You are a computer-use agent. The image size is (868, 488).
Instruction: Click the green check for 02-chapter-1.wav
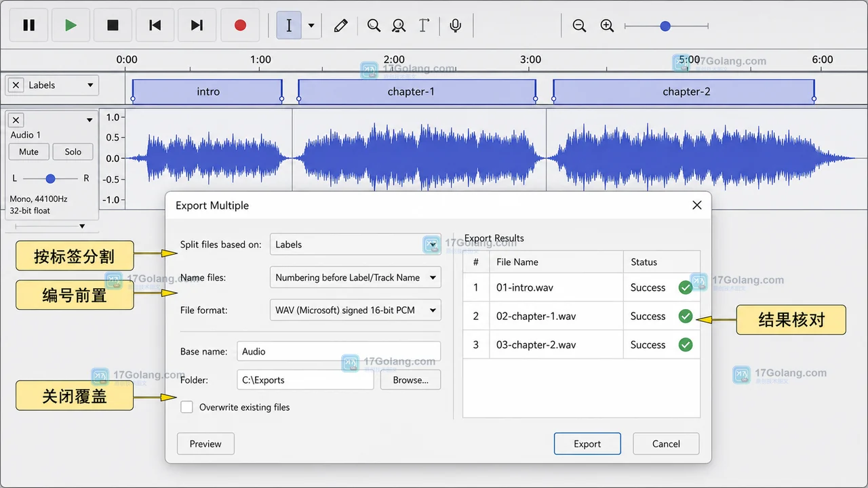pos(686,316)
